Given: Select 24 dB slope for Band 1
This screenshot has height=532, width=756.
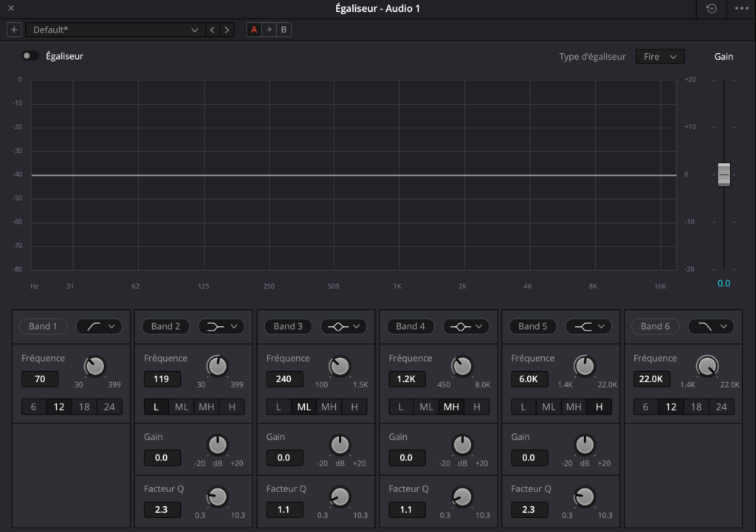Looking at the screenshot, I should [x=109, y=407].
